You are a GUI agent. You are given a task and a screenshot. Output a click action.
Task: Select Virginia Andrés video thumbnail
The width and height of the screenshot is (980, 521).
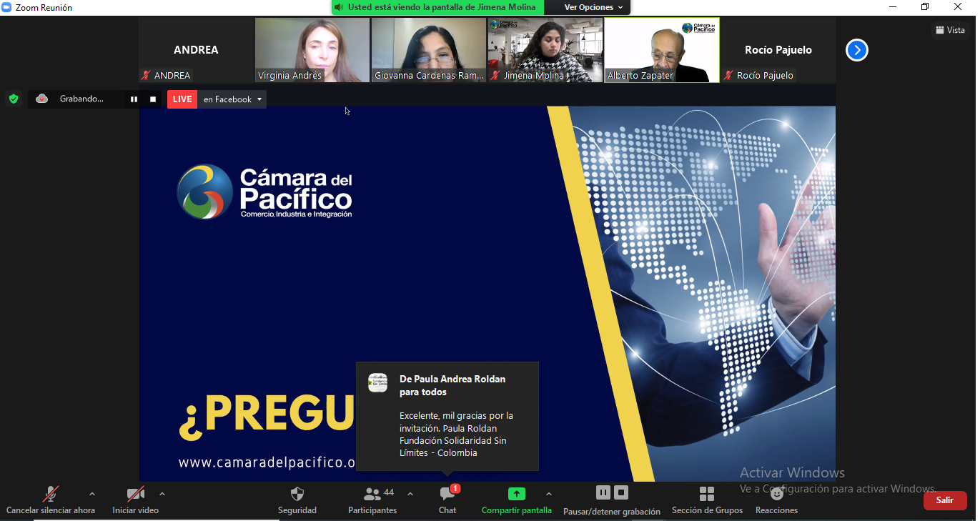point(312,50)
